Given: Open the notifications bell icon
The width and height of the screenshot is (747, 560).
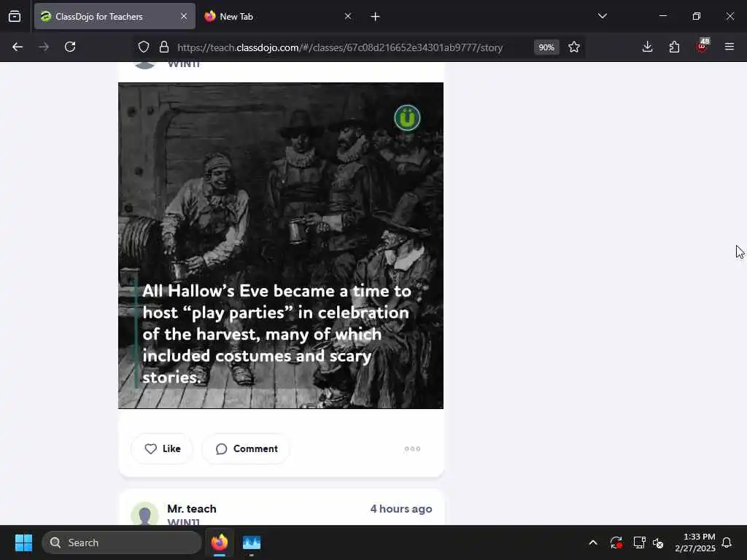Looking at the screenshot, I should (727, 542).
